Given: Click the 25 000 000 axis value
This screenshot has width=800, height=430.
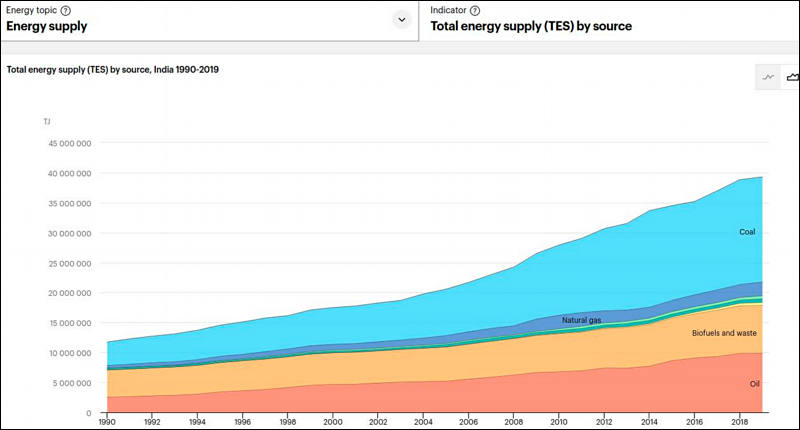Looking at the screenshot, I should point(70,263).
